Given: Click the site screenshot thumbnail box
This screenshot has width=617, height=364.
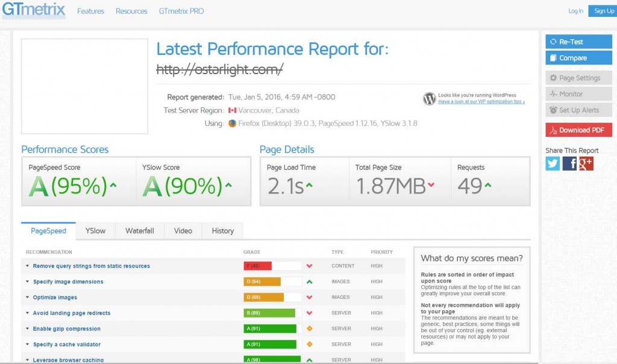Looking at the screenshot, I should click(x=84, y=86).
